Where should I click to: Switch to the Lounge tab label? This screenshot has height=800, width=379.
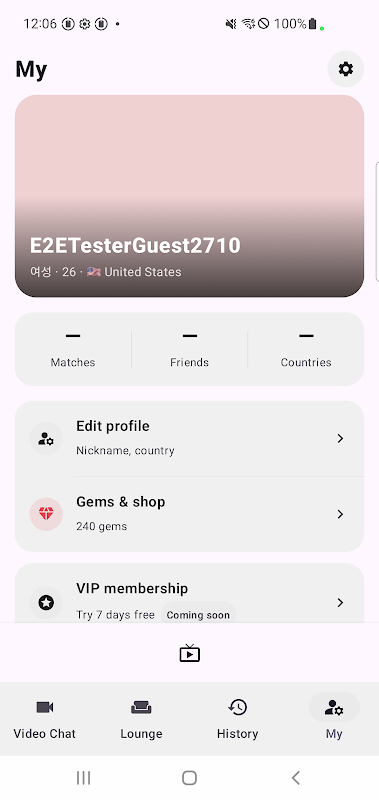(141, 734)
